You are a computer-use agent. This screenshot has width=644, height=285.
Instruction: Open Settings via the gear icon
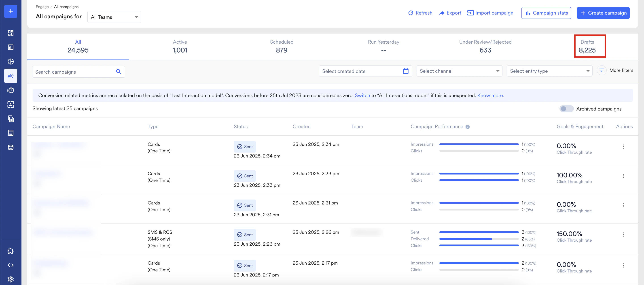pyautogui.click(x=11, y=279)
